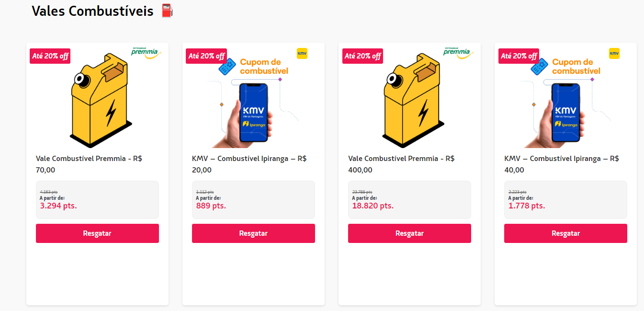Viewport: 644px width, 311px height.
Task: Select the 18.820 pts. price box
Action: (409, 200)
